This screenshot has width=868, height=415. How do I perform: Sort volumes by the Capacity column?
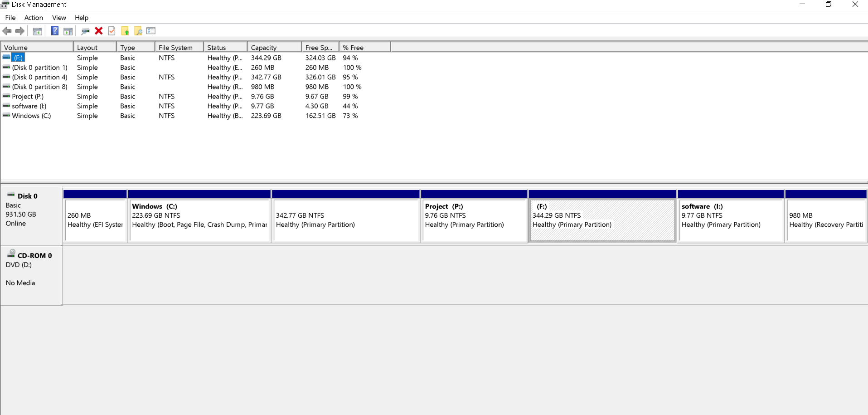pos(263,47)
